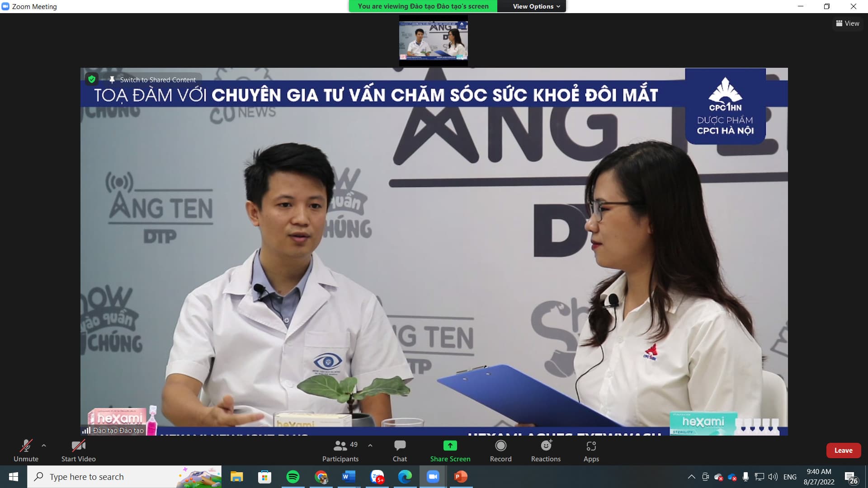The image size is (868, 488).
Task: Open the Chat panel
Action: pos(400,450)
